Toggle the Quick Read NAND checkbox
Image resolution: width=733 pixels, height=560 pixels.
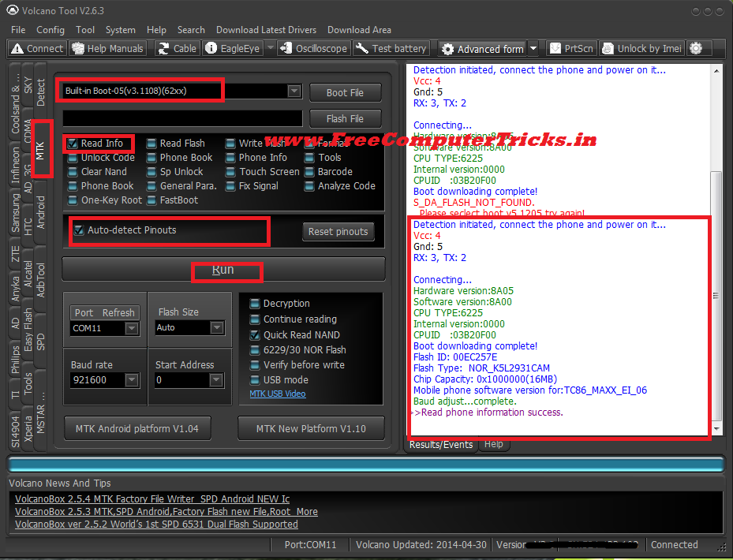coord(255,335)
